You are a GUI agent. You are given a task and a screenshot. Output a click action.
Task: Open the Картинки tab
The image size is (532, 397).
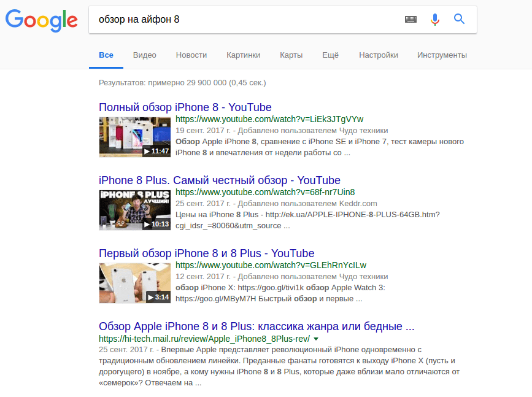tap(243, 55)
